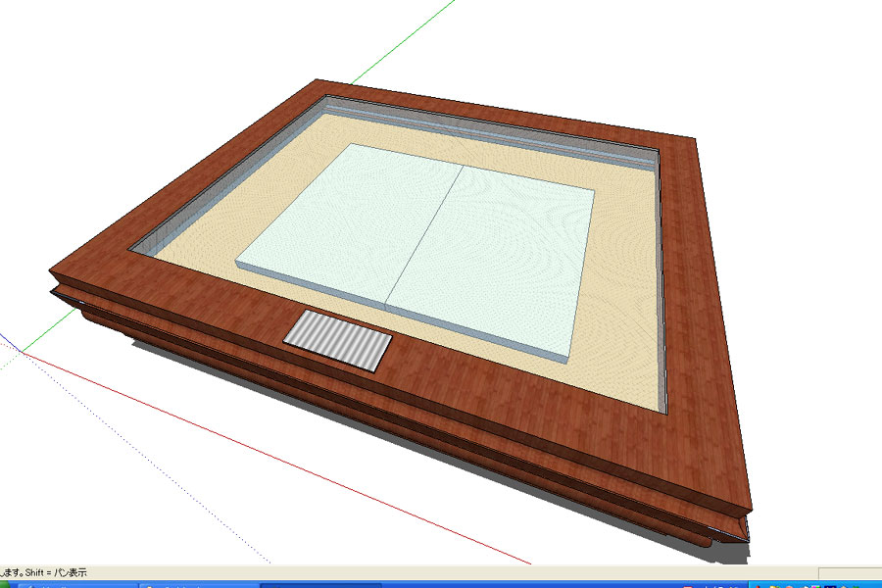This screenshot has width=882, height=588.
Task: Click the gray striped grate panel
Action: [338, 340]
